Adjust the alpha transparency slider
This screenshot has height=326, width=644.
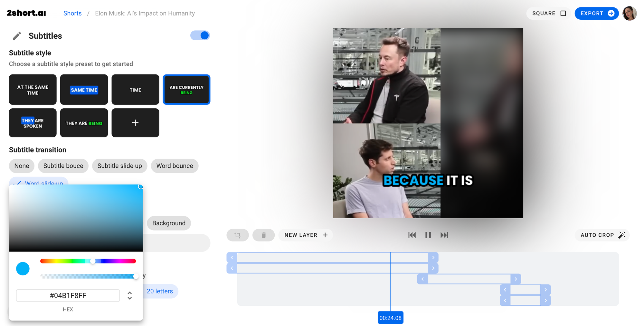click(x=88, y=276)
